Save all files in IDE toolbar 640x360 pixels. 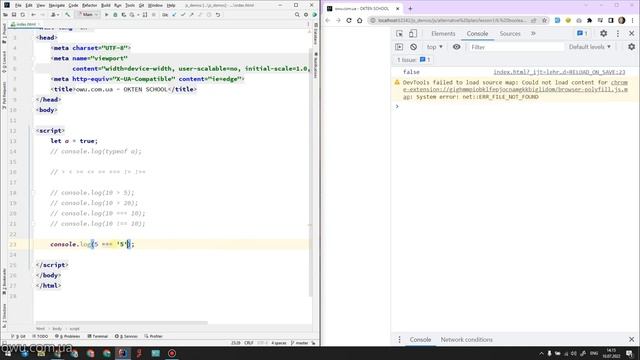click(x=14, y=15)
